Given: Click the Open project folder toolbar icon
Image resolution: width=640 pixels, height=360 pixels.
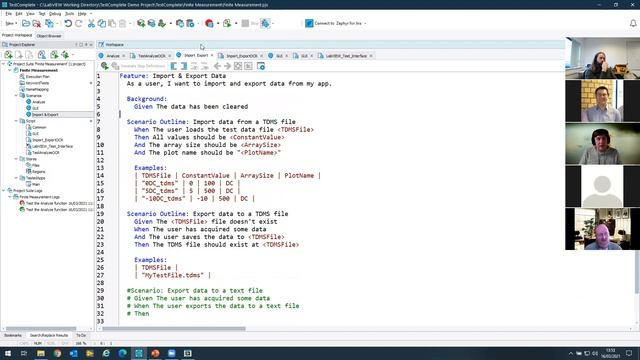Looking at the screenshot, I should pos(26,23).
